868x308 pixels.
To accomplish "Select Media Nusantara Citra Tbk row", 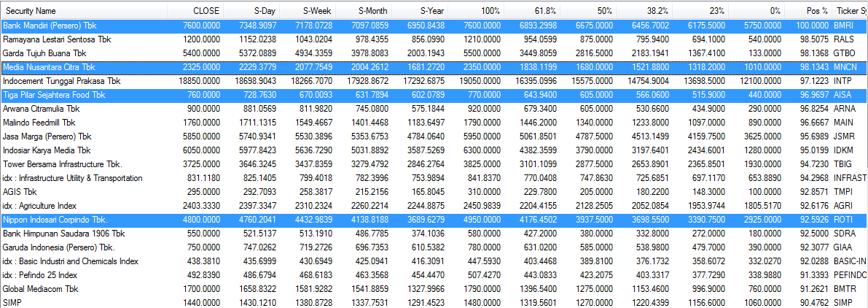I will 434,67.
